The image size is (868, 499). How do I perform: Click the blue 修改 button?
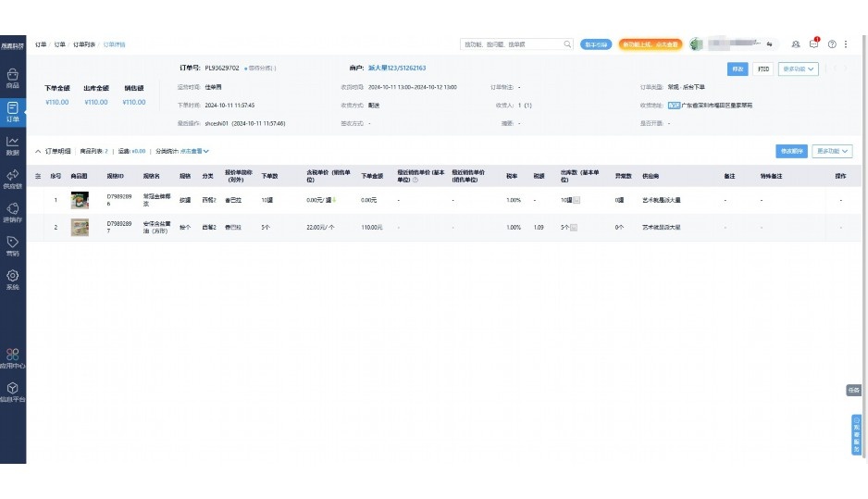pyautogui.click(x=738, y=69)
